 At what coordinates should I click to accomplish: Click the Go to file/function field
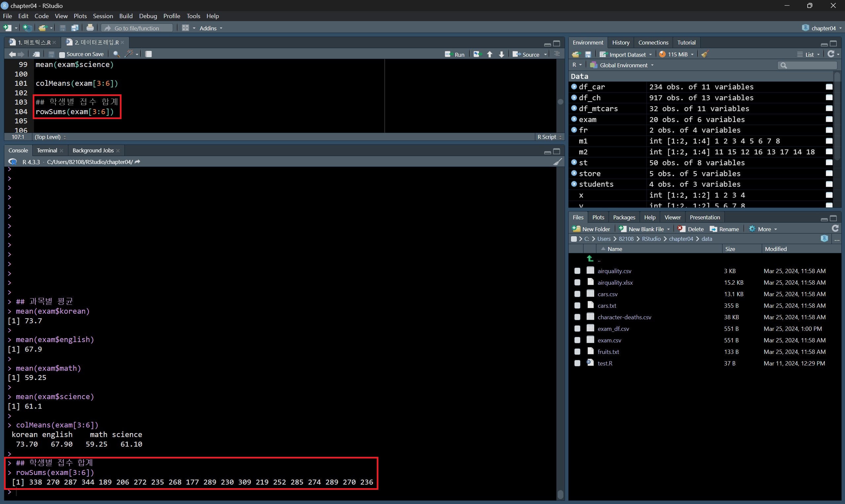click(x=137, y=28)
